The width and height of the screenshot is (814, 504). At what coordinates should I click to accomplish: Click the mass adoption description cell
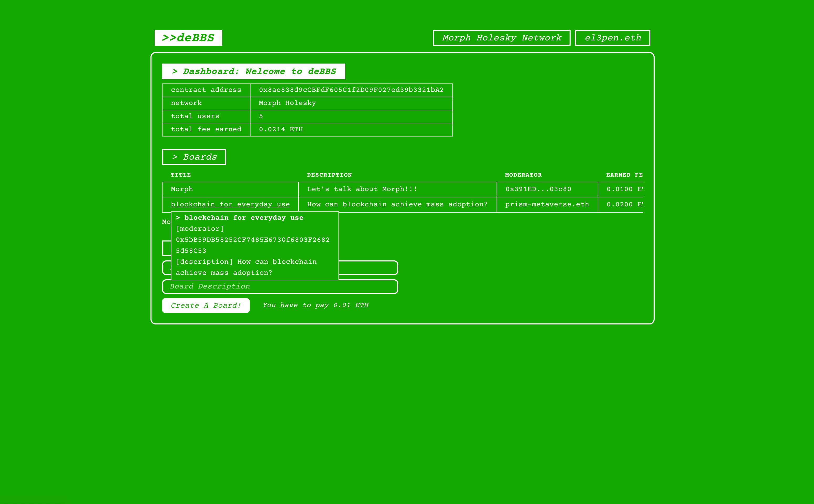click(397, 204)
